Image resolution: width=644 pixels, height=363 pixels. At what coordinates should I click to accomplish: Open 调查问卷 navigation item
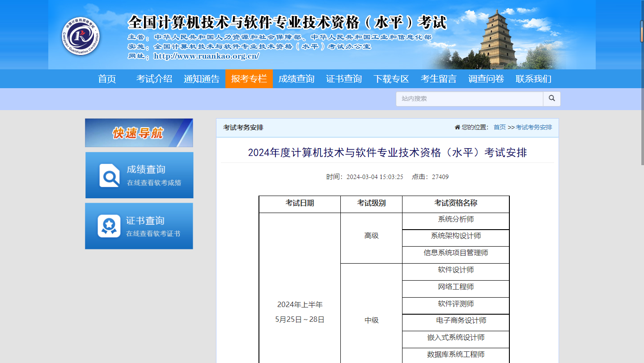tap(486, 79)
